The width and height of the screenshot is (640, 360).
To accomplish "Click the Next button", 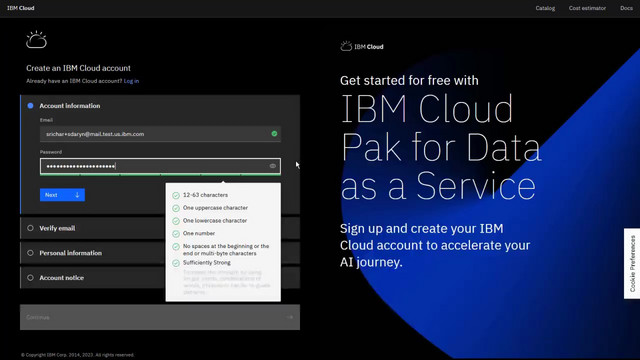I will (x=62, y=195).
